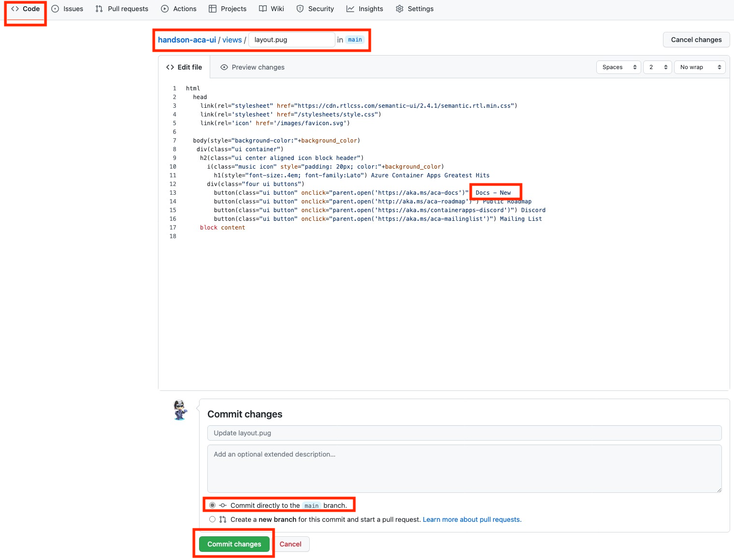Open the Issues tab
This screenshot has width=734, height=560.
pyautogui.click(x=67, y=9)
